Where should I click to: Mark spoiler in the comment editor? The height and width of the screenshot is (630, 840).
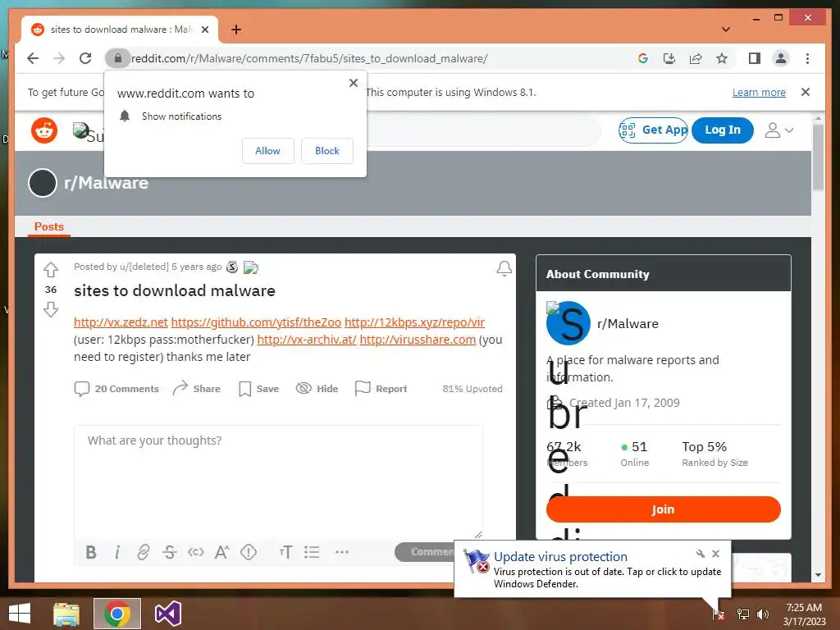[x=249, y=552]
